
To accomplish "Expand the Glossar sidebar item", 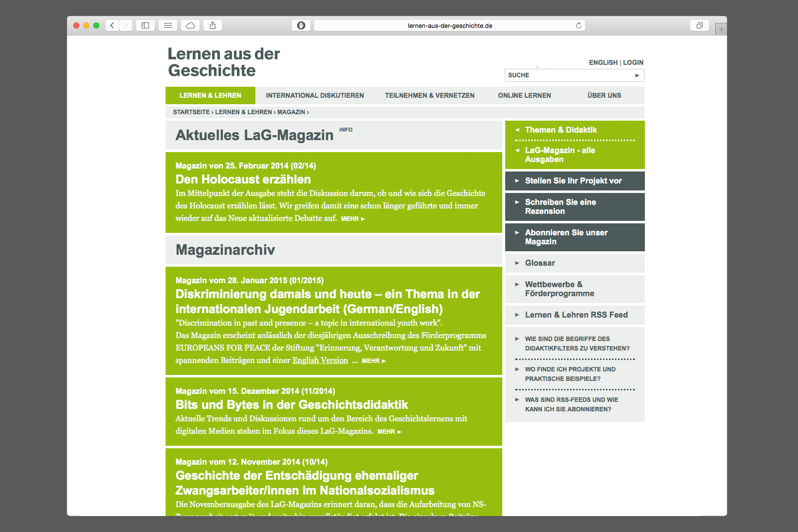I will [x=540, y=263].
